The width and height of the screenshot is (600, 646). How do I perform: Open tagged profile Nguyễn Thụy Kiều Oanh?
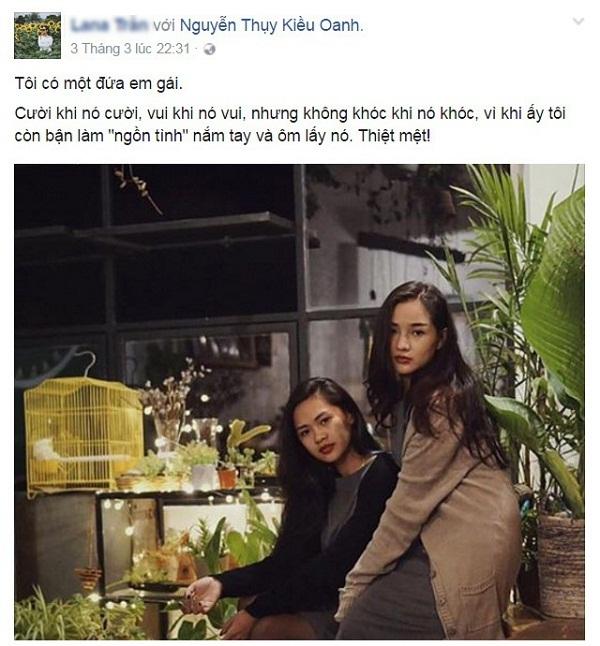270,25
